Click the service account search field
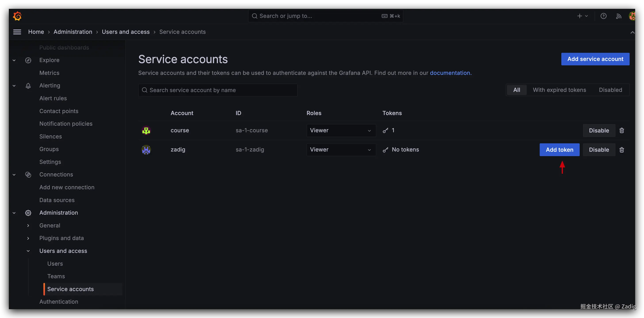Image resolution: width=644 pixels, height=318 pixels. 217,90
